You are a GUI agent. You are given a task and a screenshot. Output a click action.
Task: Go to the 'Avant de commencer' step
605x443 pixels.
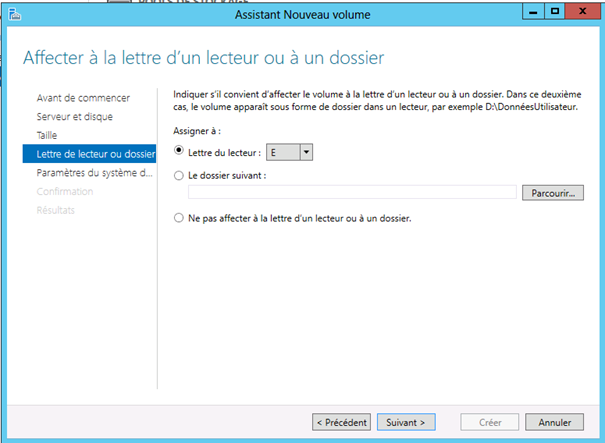point(83,98)
